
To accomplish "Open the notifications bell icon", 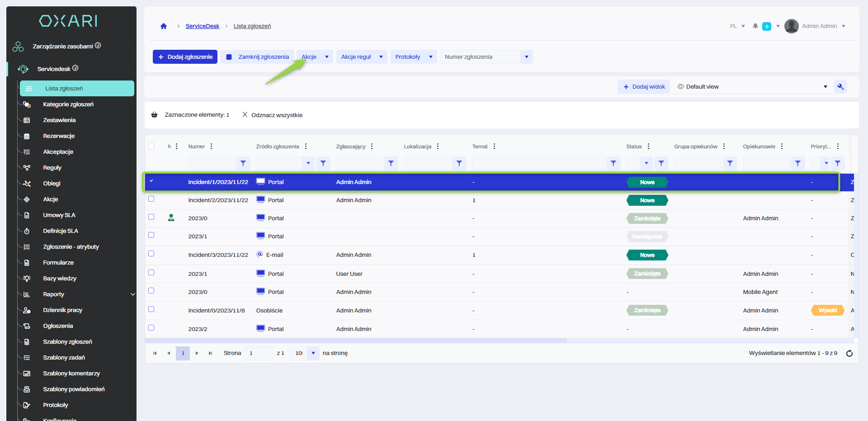I will tap(755, 26).
